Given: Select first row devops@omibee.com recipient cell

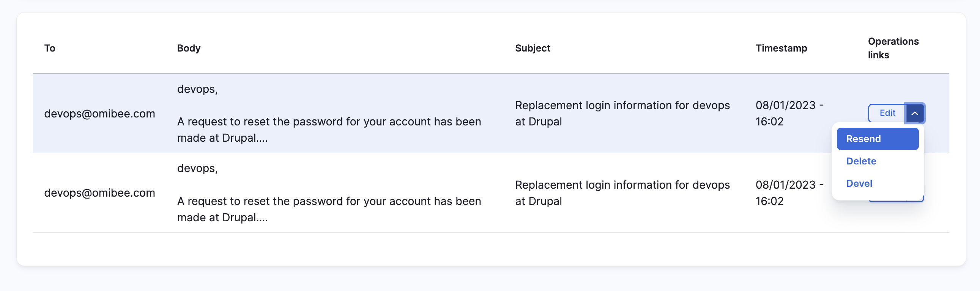Looking at the screenshot, I should pos(100,114).
